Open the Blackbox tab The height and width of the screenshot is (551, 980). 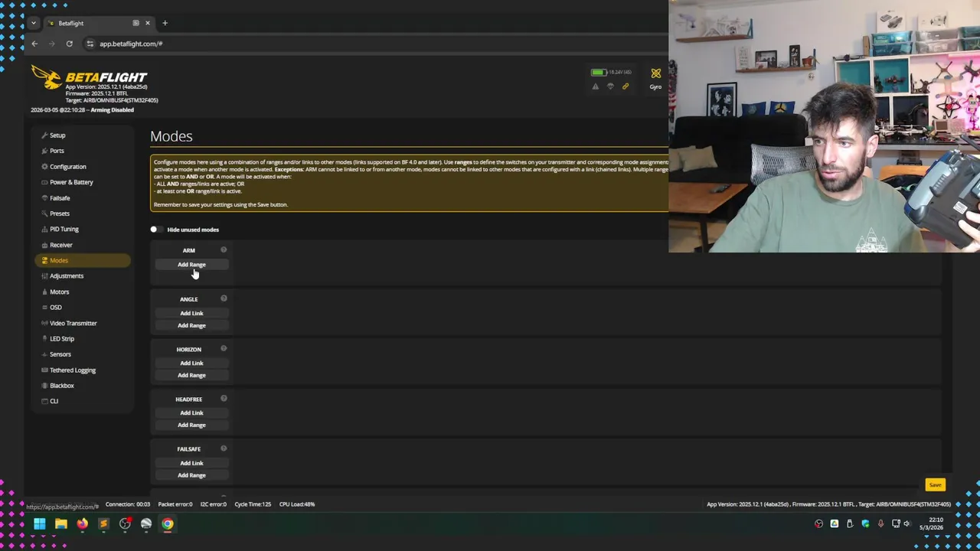(82, 386)
